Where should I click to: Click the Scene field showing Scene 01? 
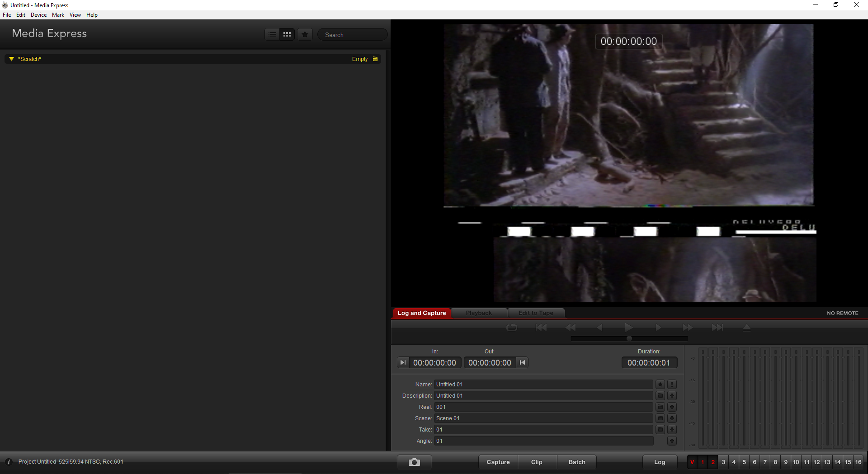pyautogui.click(x=543, y=418)
